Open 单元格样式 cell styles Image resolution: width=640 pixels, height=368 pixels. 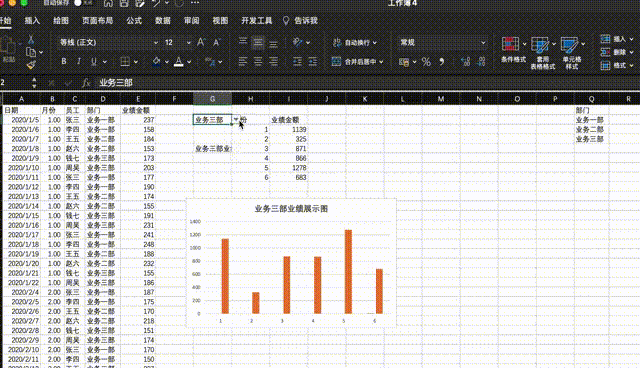pyautogui.click(x=572, y=53)
